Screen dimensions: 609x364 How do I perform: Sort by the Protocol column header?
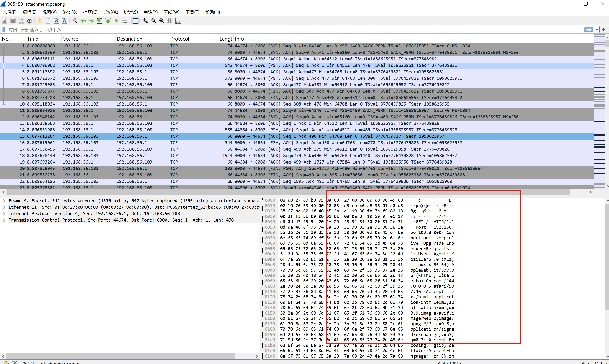click(180, 39)
